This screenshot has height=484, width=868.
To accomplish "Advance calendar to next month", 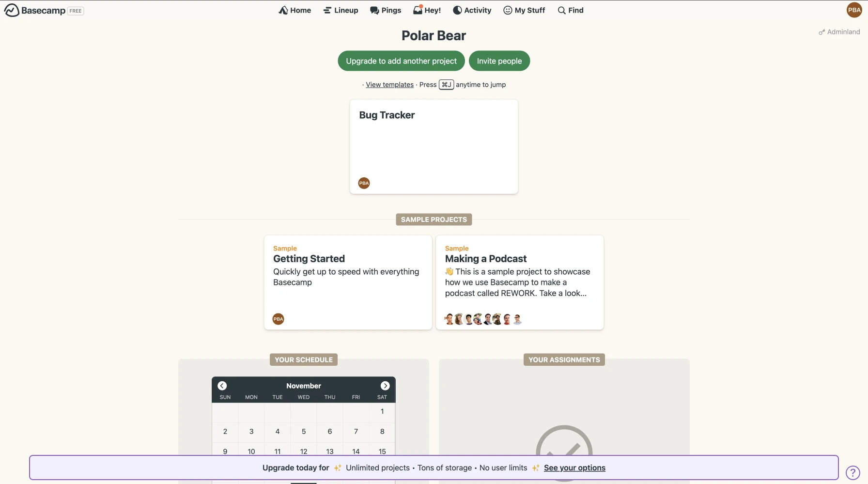I will [385, 386].
